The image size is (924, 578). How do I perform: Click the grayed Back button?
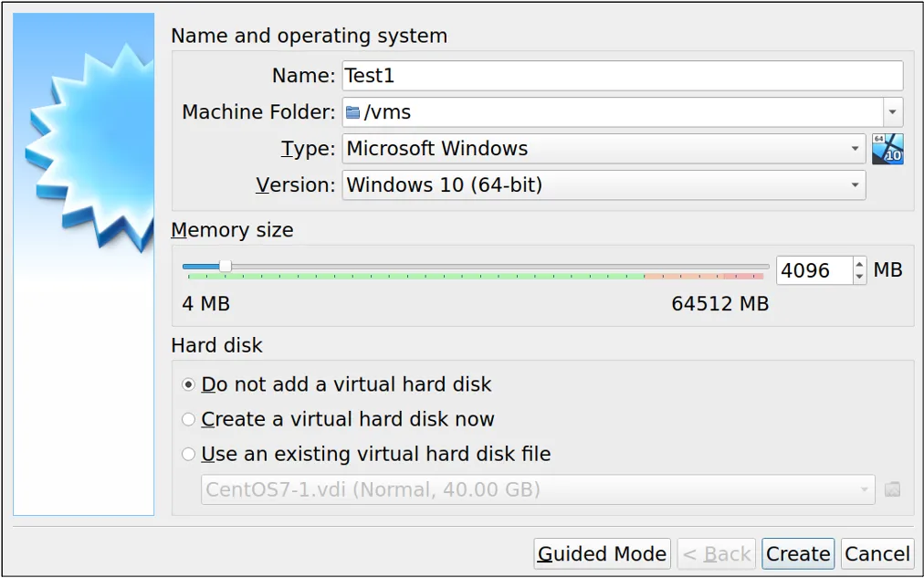[x=717, y=553]
